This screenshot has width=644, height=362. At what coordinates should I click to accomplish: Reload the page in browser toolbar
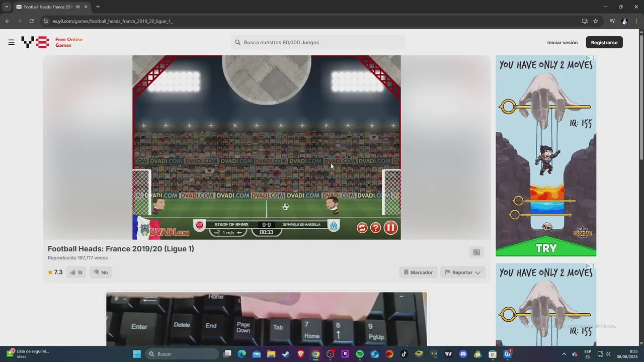point(31,21)
